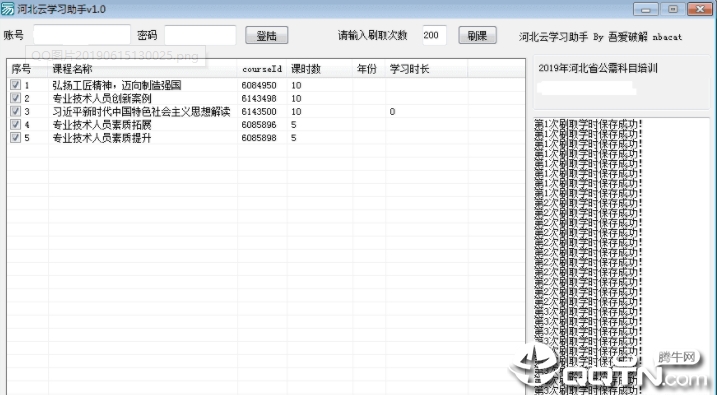The width and height of the screenshot is (717, 395).
Task: Click the credit text 河北云学习助手 By 吾爱破解
Action: pos(600,37)
